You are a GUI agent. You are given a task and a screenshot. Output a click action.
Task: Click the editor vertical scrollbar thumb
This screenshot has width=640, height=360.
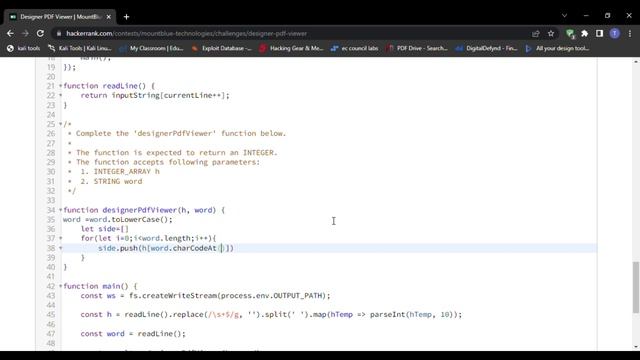(636, 288)
